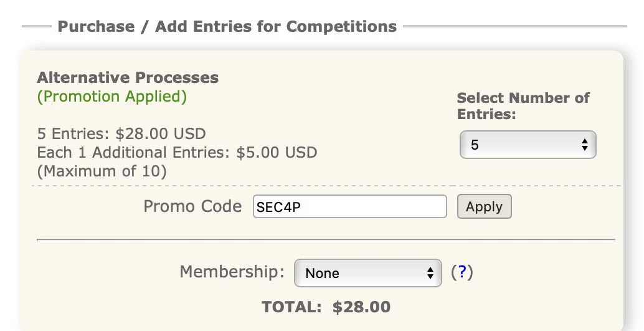Click the Alternative Processes competition title
Image resolution: width=644 pixels, height=331 pixels.
tap(128, 78)
